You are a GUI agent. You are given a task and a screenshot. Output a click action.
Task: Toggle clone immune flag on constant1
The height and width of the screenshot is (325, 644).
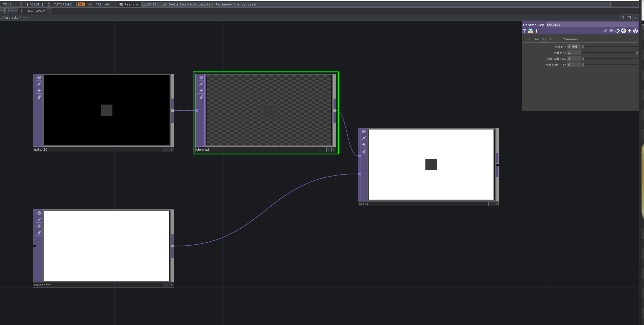pos(39,220)
